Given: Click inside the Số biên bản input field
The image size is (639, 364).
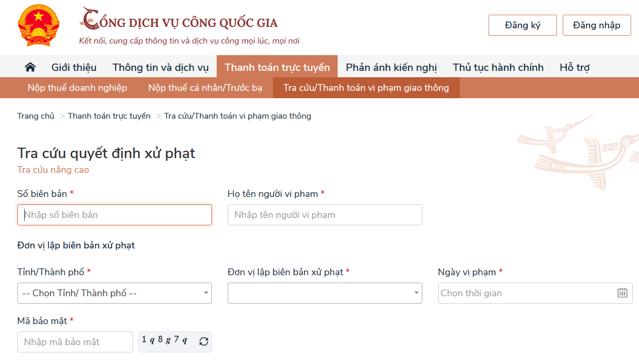Looking at the screenshot, I should 114,214.
